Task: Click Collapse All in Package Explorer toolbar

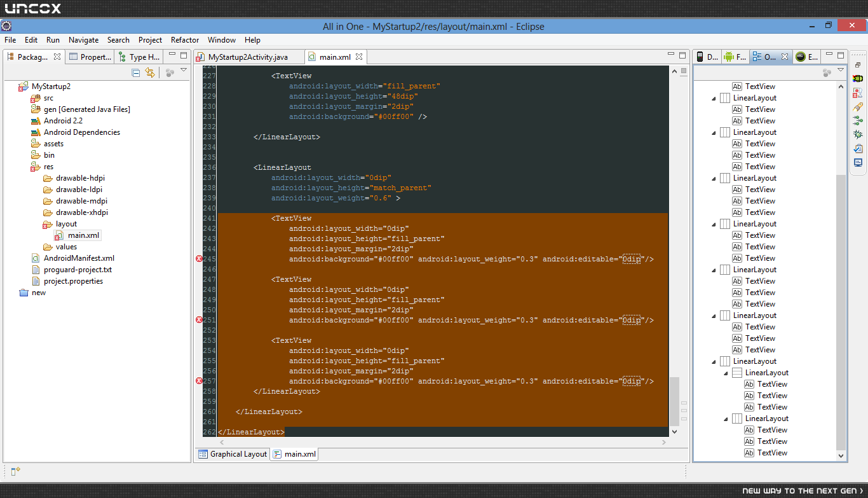Action: click(136, 73)
